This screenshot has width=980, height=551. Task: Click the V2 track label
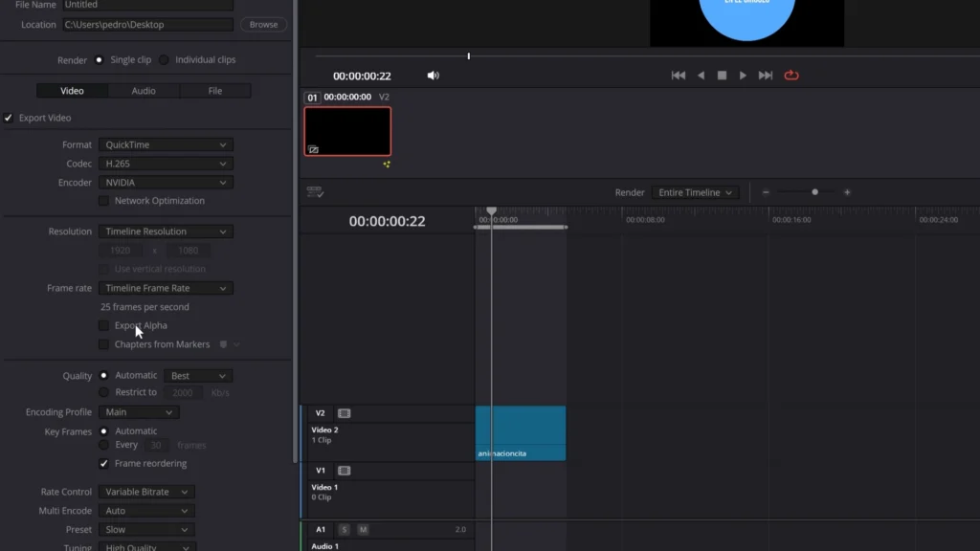pyautogui.click(x=320, y=413)
